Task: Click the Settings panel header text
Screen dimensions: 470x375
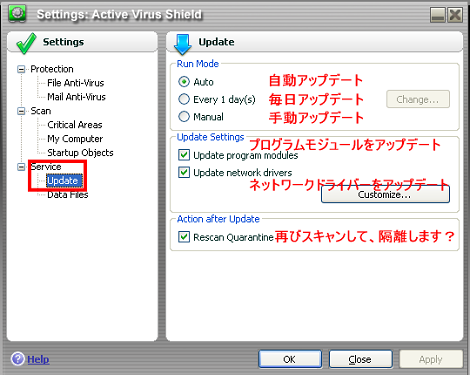Action: click(x=63, y=42)
